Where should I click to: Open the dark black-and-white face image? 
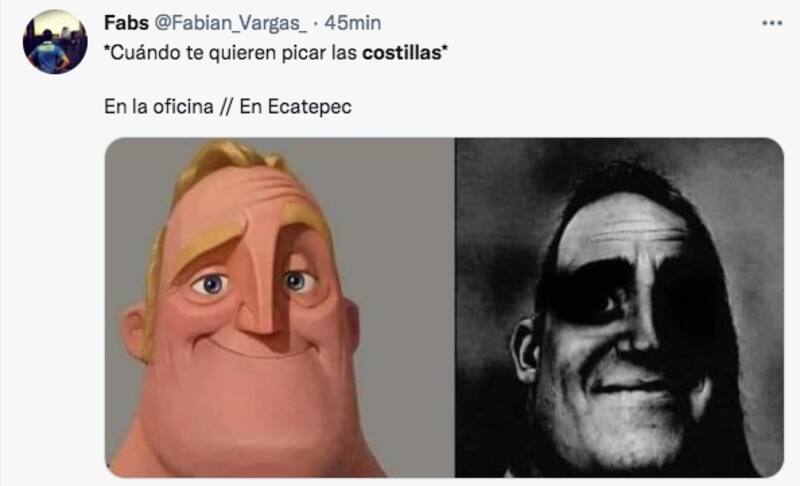tap(619, 308)
